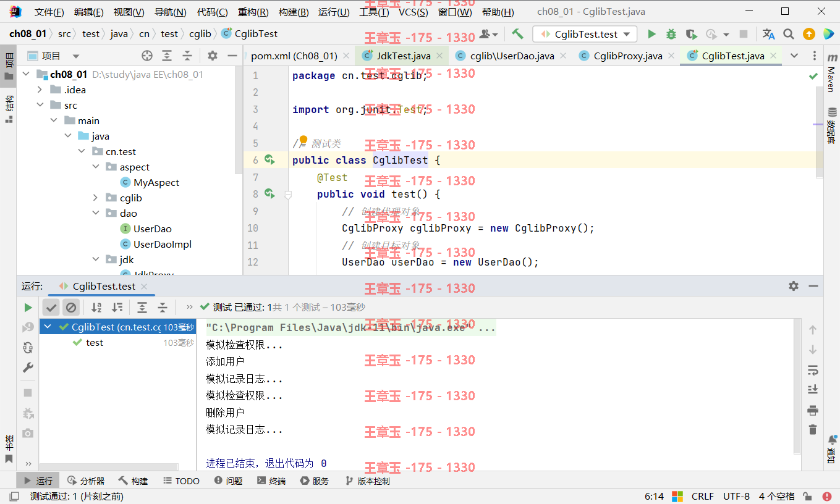Viewport: 840px width, 504px height.
Task: Run with coverage icon in toolbar
Action: tap(691, 34)
